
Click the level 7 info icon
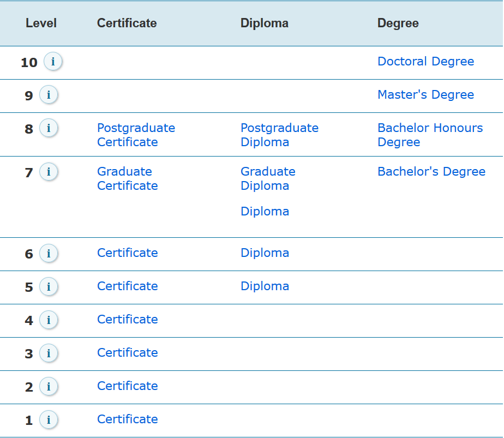(49, 172)
